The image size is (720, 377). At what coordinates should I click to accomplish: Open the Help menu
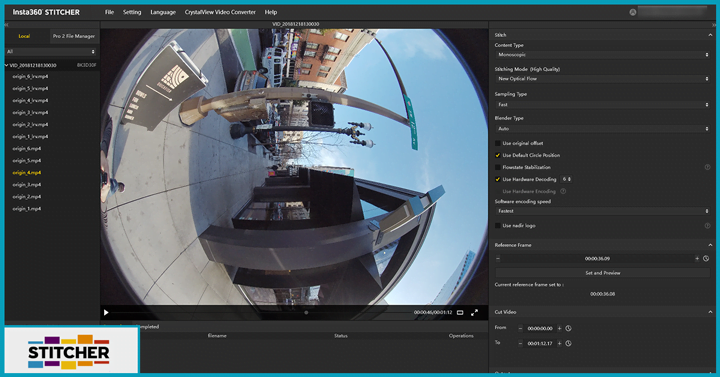pyautogui.click(x=271, y=12)
